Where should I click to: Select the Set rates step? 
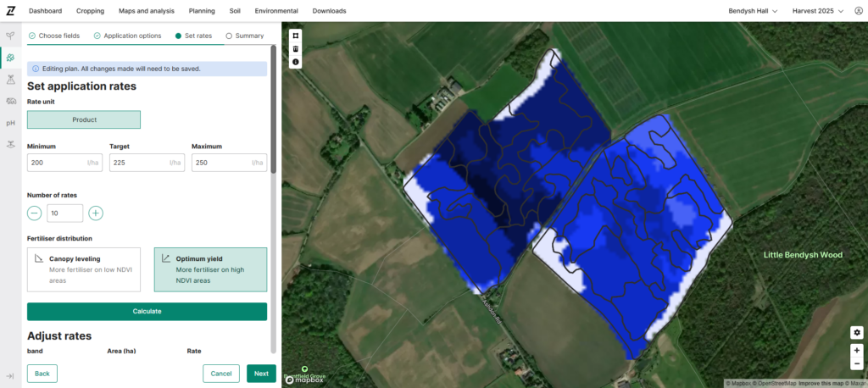click(x=193, y=36)
